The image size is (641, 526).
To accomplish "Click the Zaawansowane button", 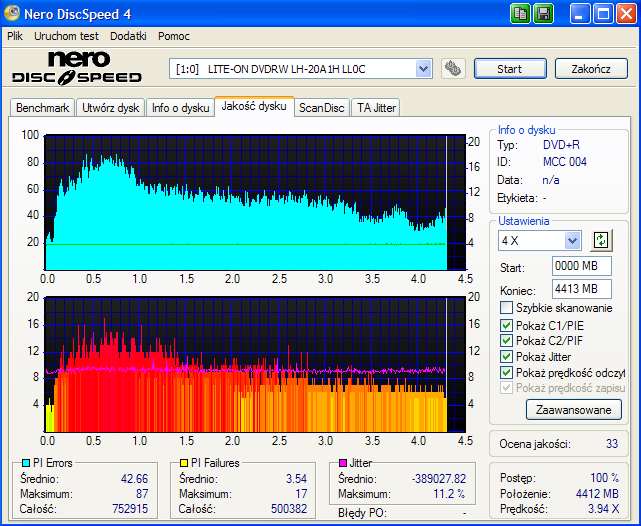I will coord(574,410).
